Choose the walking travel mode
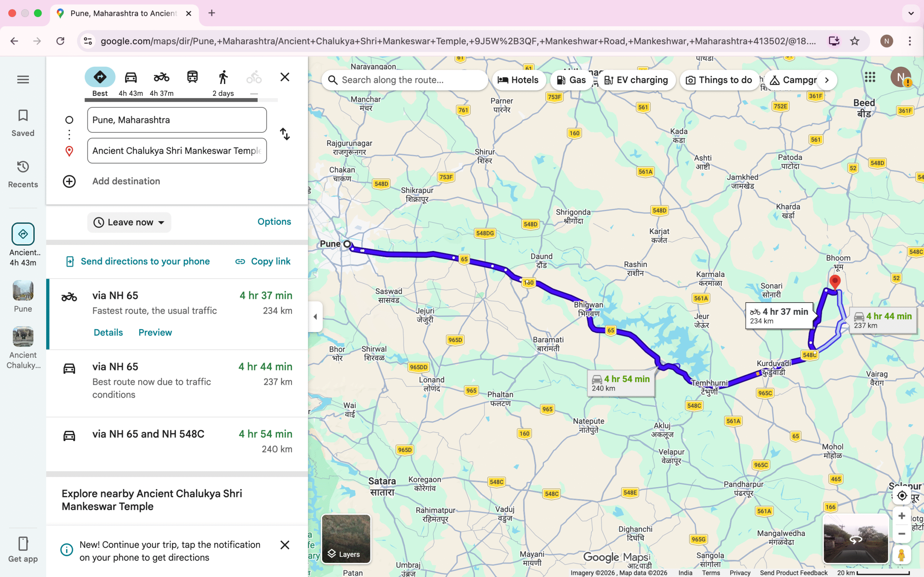924x577 pixels. click(223, 78)
